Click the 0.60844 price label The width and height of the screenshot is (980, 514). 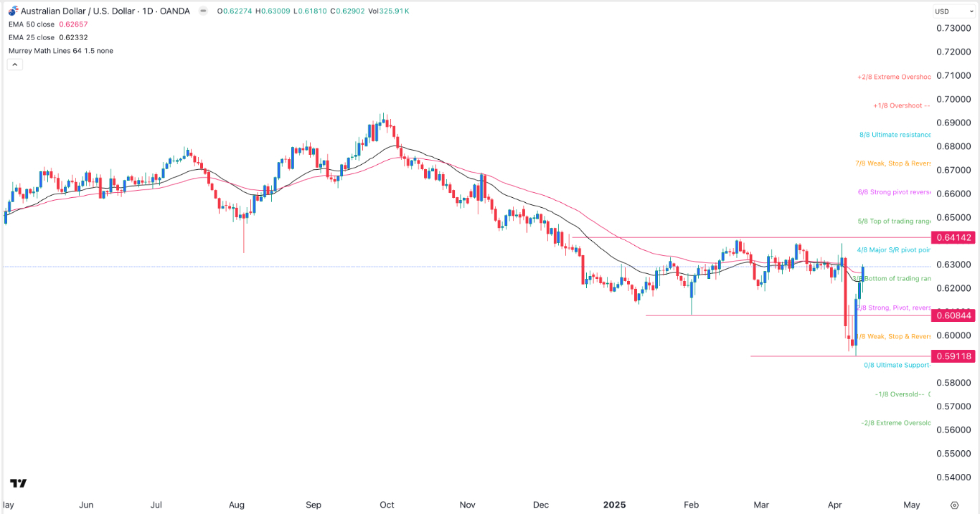point(953,315)
